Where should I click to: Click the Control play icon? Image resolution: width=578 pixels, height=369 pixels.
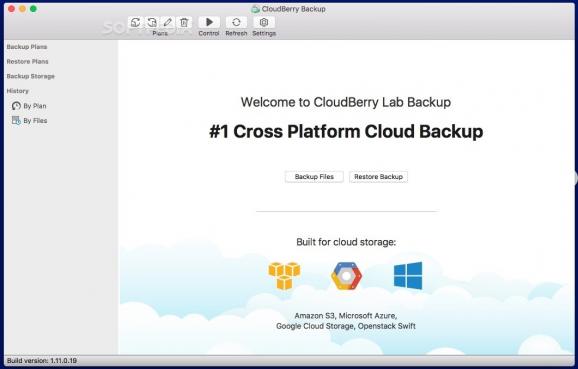pos(209,22)
